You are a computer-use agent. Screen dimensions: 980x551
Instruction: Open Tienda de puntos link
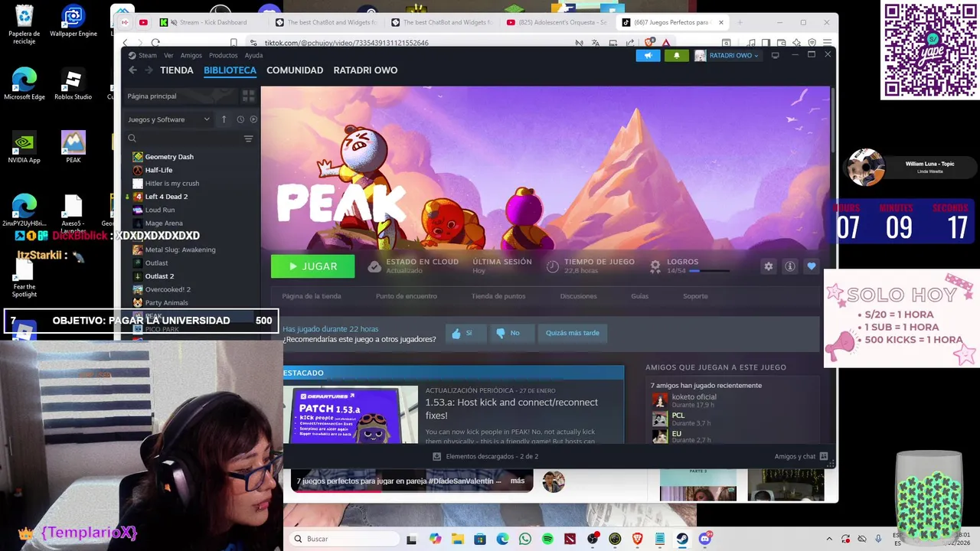(498, 296)
